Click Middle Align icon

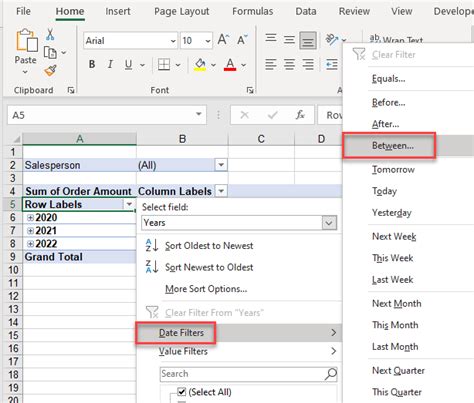coord(289,40)
